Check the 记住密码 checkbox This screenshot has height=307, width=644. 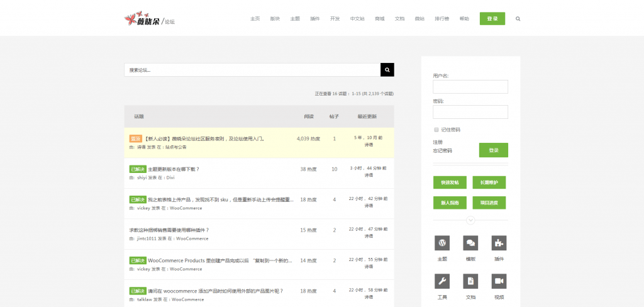(436, 130)
